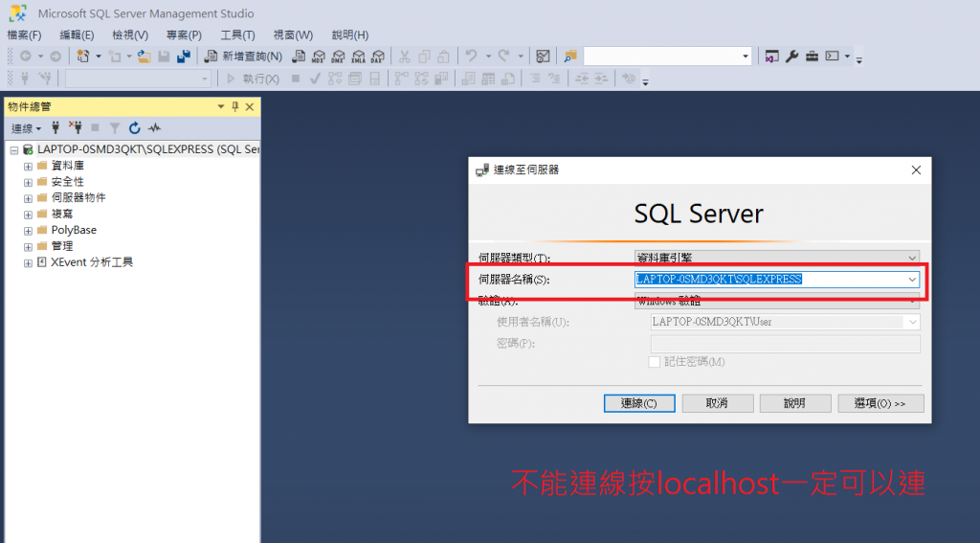The image size is (980, 543).
Task: Click the 連線至伺服器 dialog title icon
Action: (x=482, y=170)
